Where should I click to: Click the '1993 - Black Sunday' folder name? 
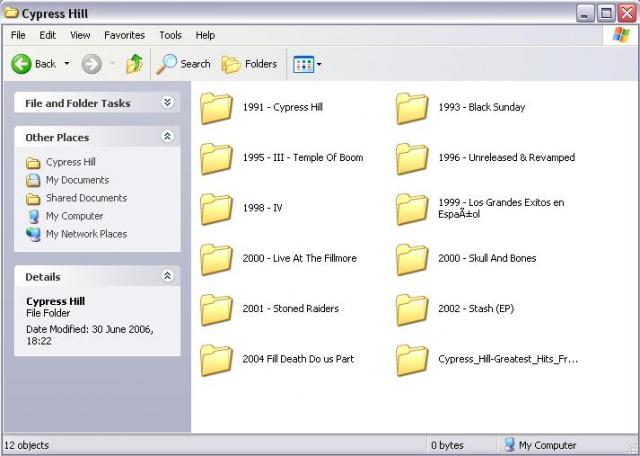(482, 107)
